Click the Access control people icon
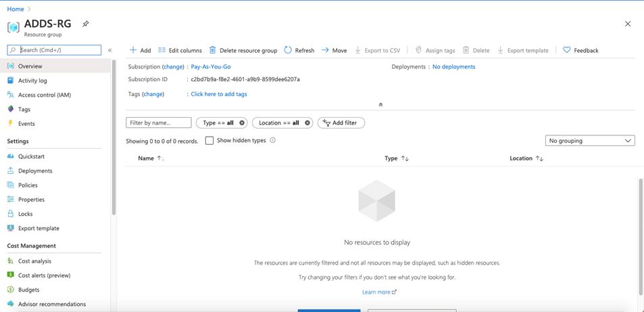 [11, 95]
